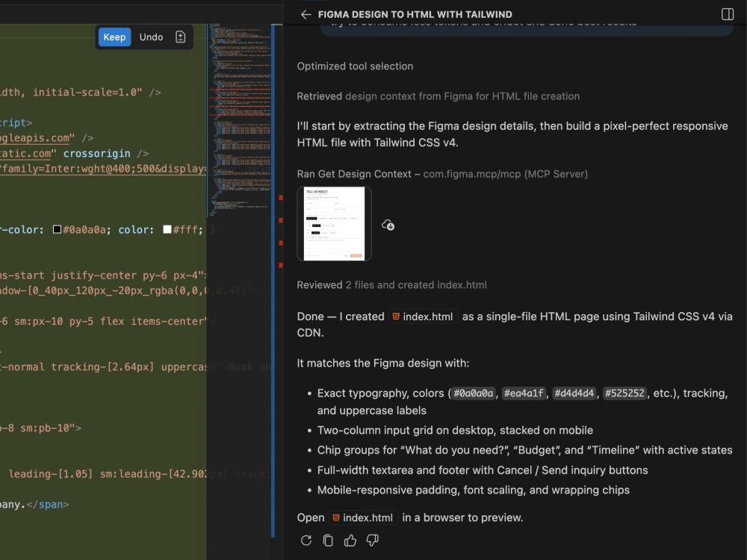The width and height of the screenshot is (747, 560).
Task: Click the HTML5 icon in Done message index.html
Action: (x=395, y=317)
